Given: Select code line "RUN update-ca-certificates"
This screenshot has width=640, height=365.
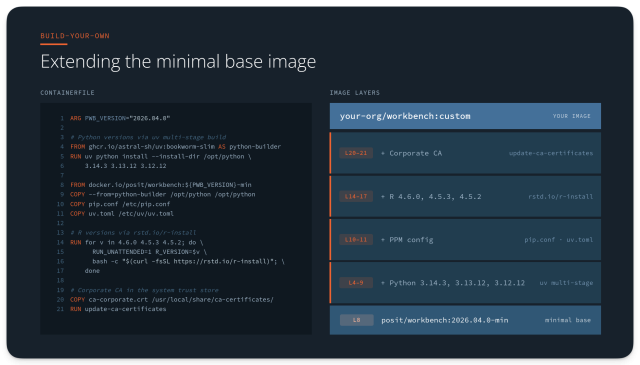Looking at the screenshot, I should pyautogui.click(x=118, y=309).
